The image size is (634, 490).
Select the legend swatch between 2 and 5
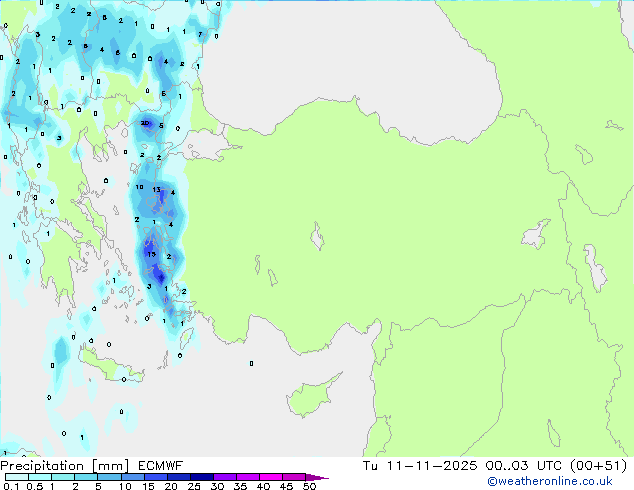click(86, 477)
